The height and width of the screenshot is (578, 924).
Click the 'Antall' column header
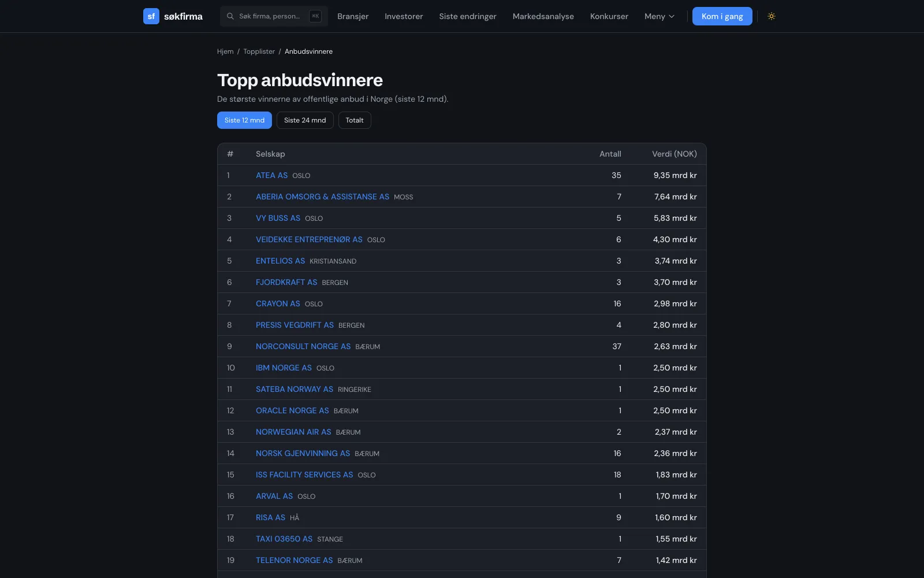[610, 154]
